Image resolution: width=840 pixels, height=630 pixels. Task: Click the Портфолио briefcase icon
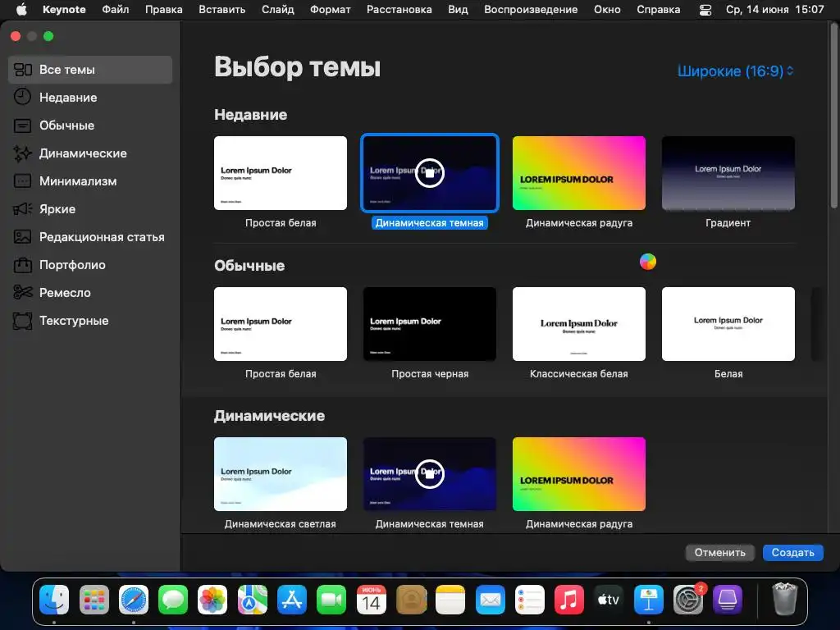22,265
